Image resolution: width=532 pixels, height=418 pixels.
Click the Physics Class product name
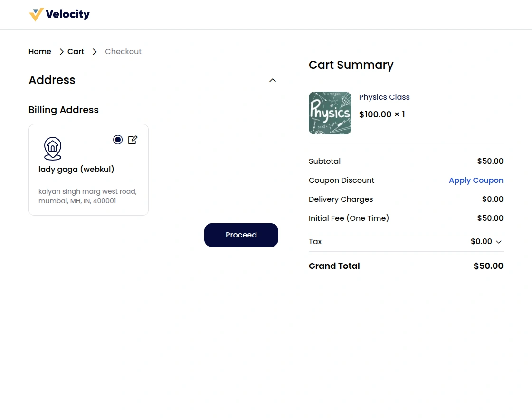coord(384,97)
